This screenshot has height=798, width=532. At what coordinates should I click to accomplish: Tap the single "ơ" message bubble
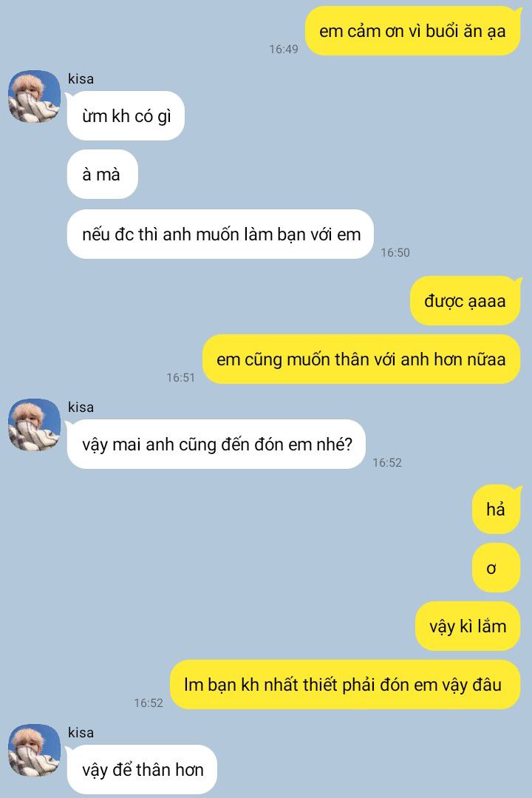497,568
